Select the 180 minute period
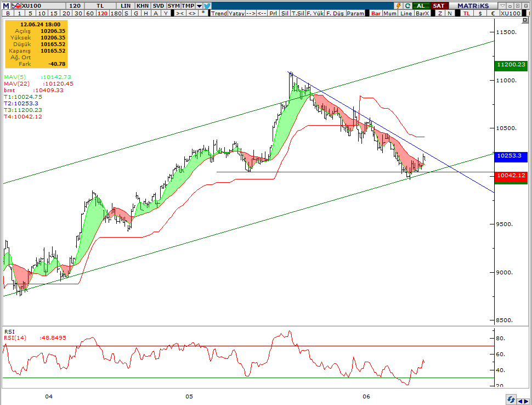 [x=116, y=13]
